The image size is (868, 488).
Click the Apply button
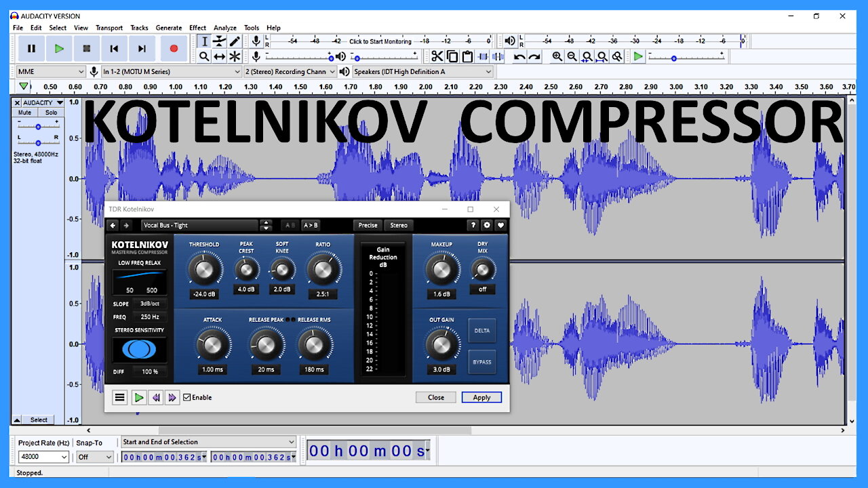click(481, 398)
